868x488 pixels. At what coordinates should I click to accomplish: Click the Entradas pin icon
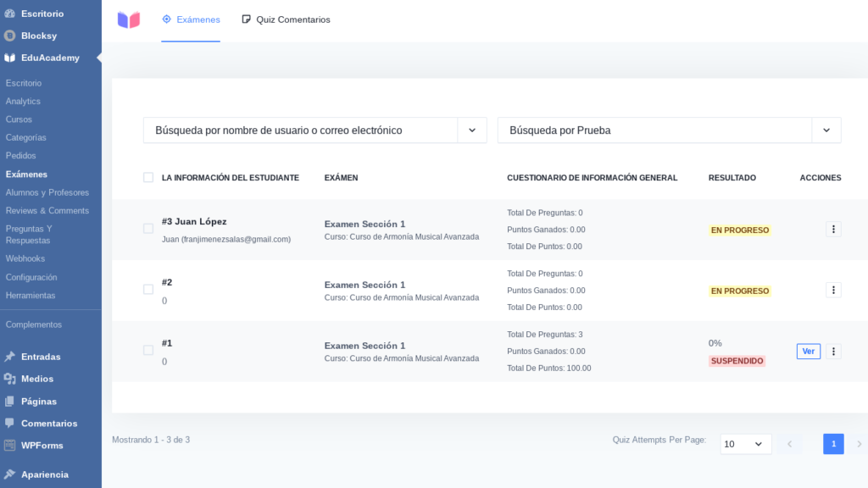coord(9,357)
